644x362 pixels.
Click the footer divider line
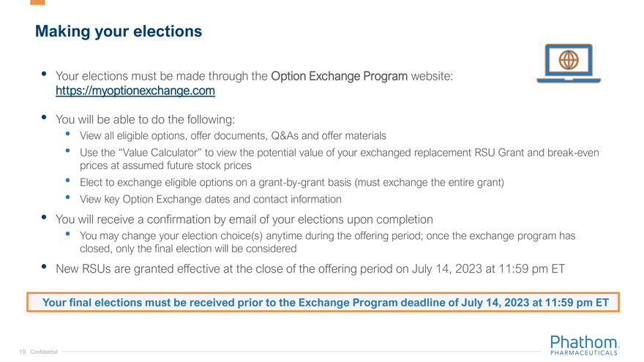(293, 352)
